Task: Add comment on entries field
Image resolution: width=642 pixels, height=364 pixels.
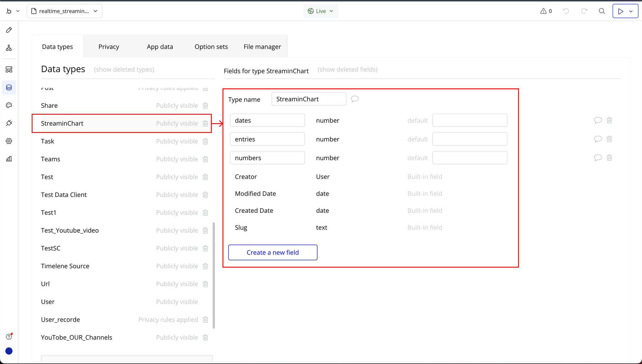Action: [x=597, y=139]
